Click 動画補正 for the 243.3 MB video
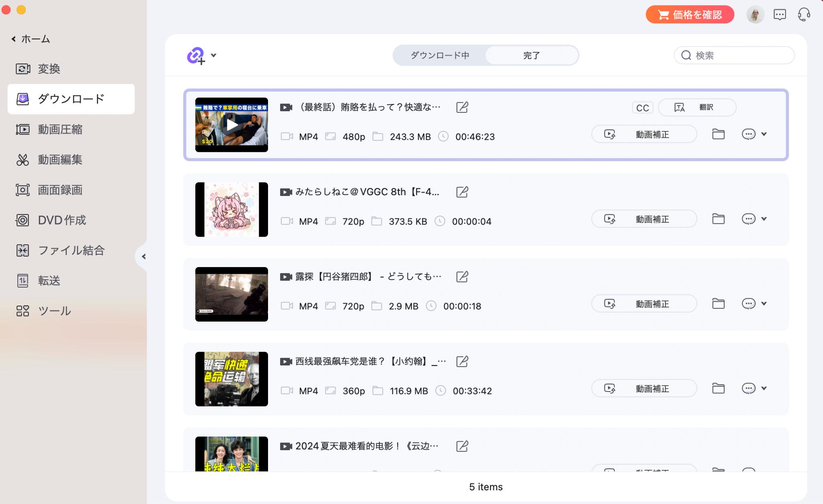 pyautogui.click(x=644, y=134)
